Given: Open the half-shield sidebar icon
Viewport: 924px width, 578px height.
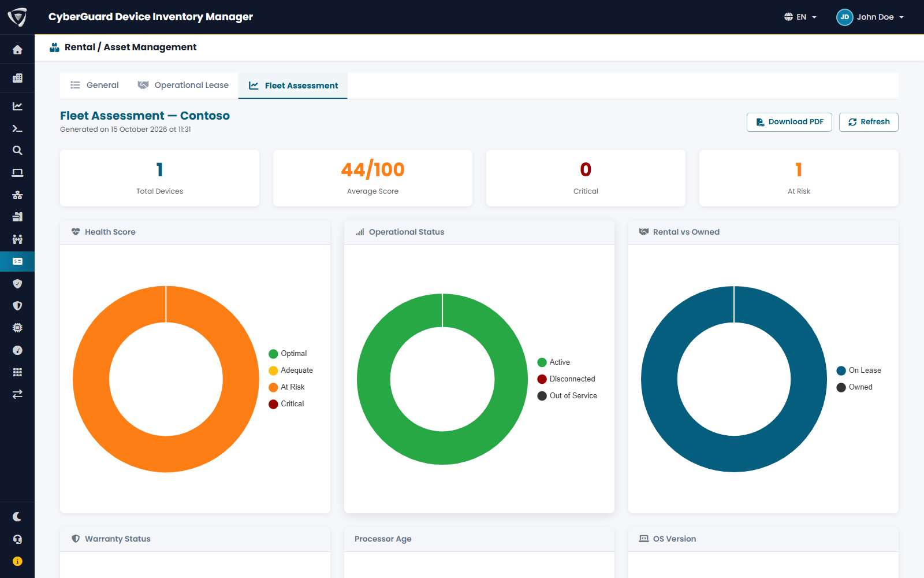Looking at the screenshot, I should point(17,306).
